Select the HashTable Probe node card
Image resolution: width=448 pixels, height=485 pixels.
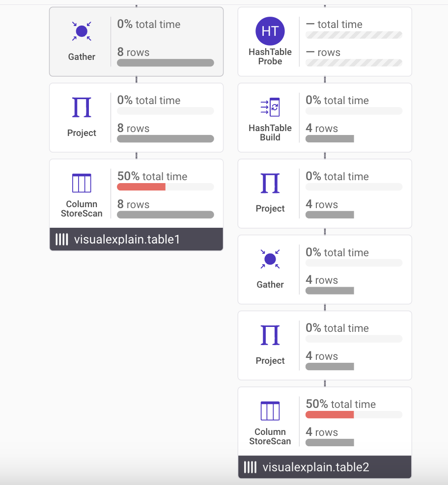325,42
